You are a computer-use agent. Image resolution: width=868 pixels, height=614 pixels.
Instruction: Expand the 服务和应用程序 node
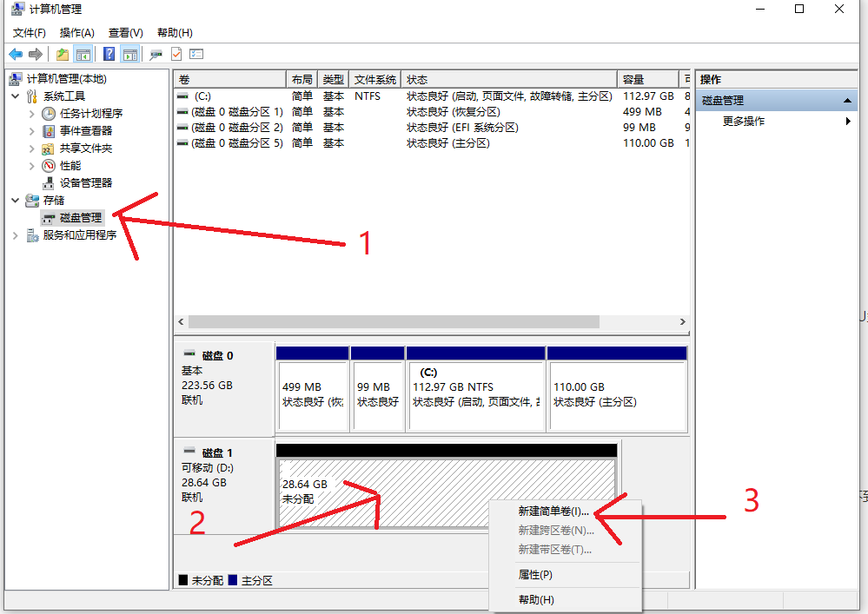16,235
